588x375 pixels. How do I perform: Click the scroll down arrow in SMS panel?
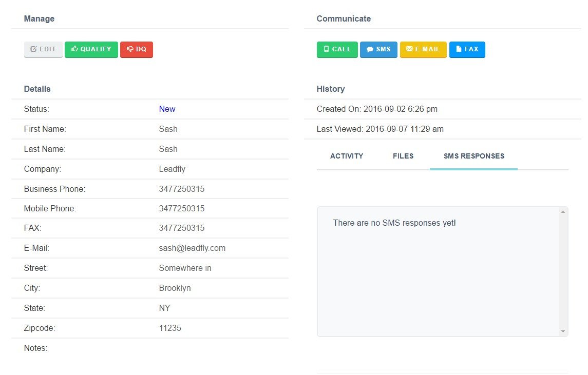click(x=563, y=331)
